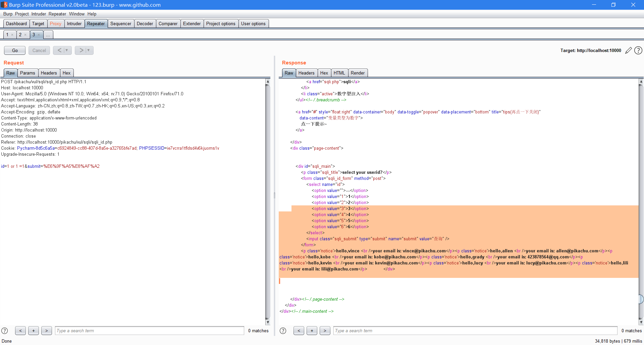Image resolution: width=644 pixels, height=345 pixels.
Task: Open the Burp menu
Action: pos(8,14)
